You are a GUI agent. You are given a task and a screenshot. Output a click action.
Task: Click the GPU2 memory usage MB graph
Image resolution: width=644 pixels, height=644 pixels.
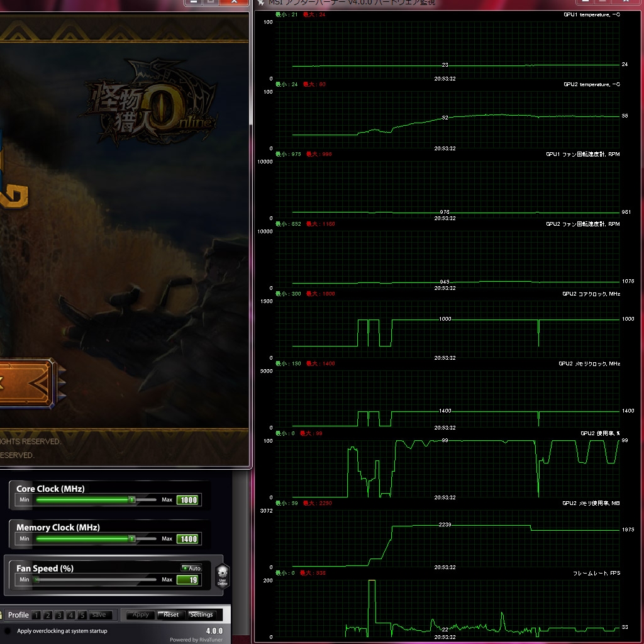(447, 539)
